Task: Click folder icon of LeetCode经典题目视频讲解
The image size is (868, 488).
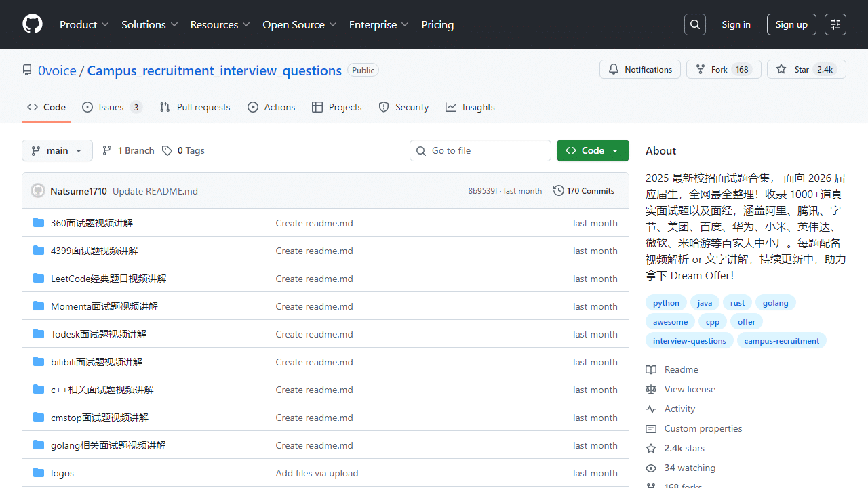Action: coord(39,279)
